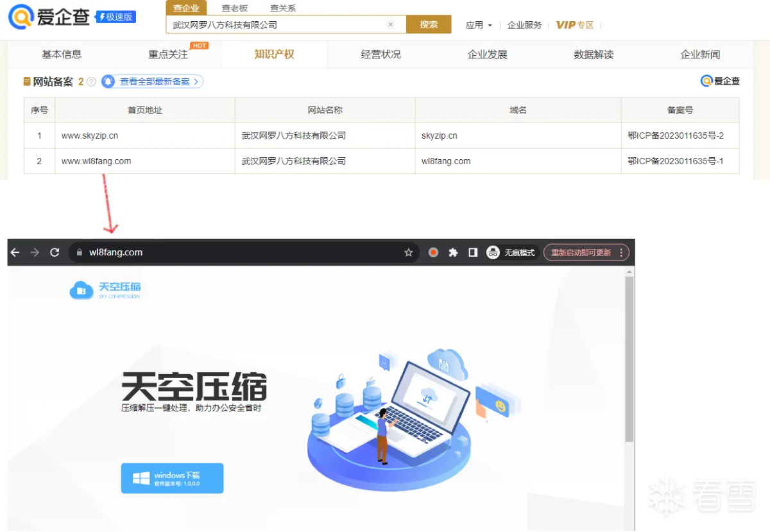This screenshot has height=532, width=770.
Task: Open the extensions puzzle icon
Action: coord(453,253)
